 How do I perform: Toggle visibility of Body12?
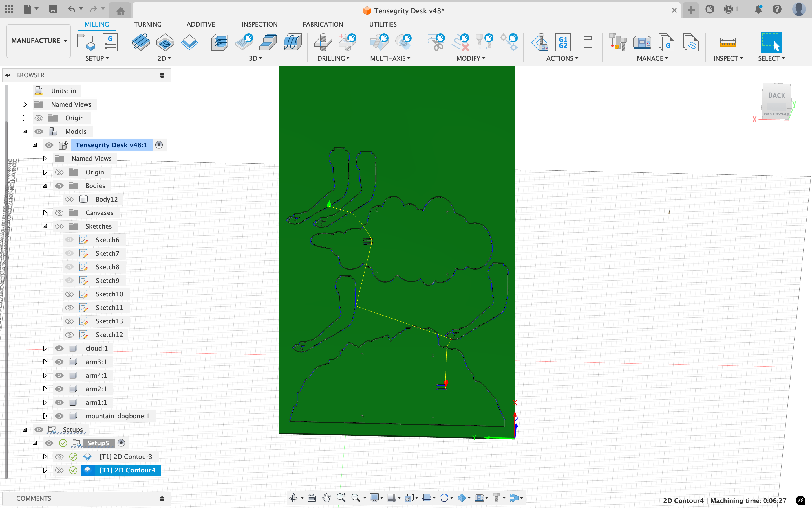pyautogui.click(x=69, y=199)
